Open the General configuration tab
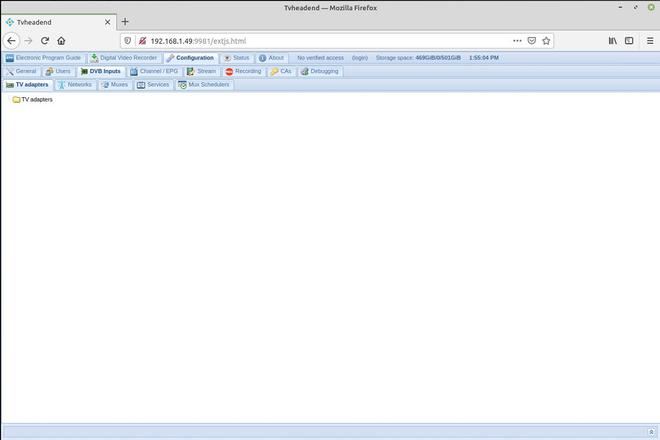Viewport: 660px width, 440px height. click(22, 72)
